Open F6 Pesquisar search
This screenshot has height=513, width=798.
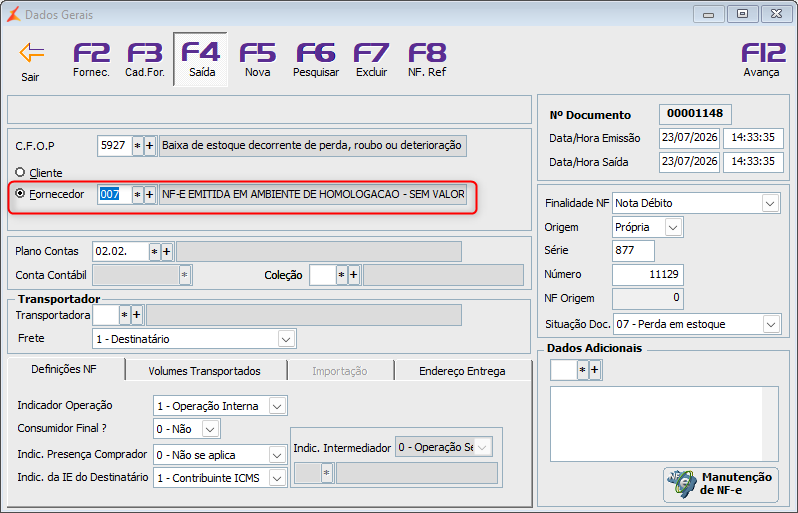pyautogui.click(x=316, y=60)
